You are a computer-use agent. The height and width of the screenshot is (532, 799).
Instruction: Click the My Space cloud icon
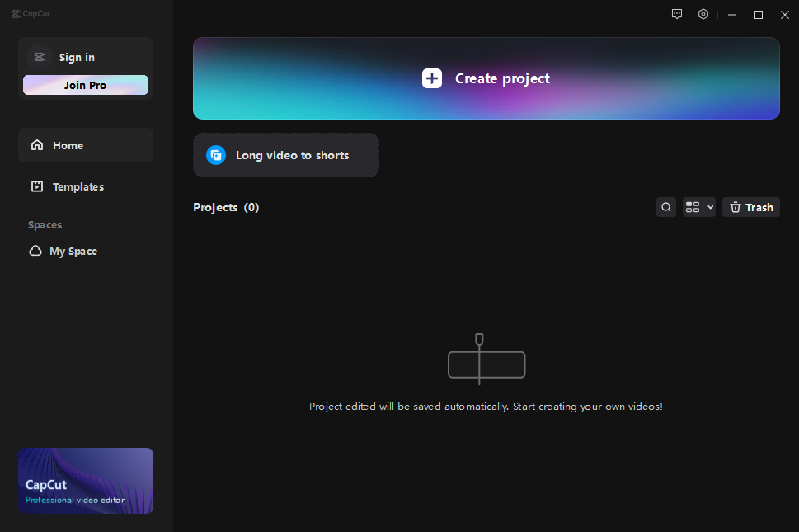tap(35, 251)
